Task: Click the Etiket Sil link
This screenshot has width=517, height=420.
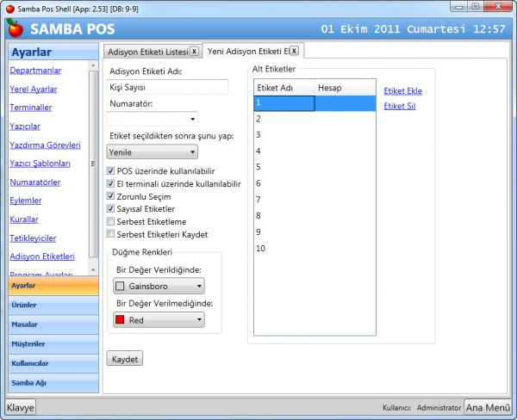Action: click(x=399, y=106)
